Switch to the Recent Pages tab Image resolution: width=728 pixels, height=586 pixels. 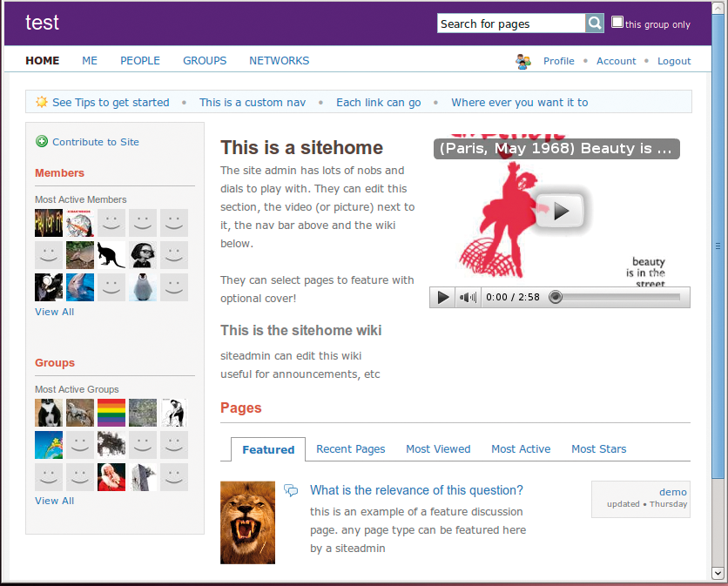pos(351,449)
